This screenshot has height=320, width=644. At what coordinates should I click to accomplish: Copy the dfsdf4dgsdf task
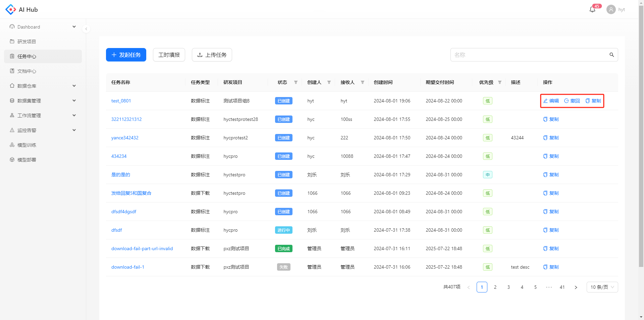pos(551,212)
